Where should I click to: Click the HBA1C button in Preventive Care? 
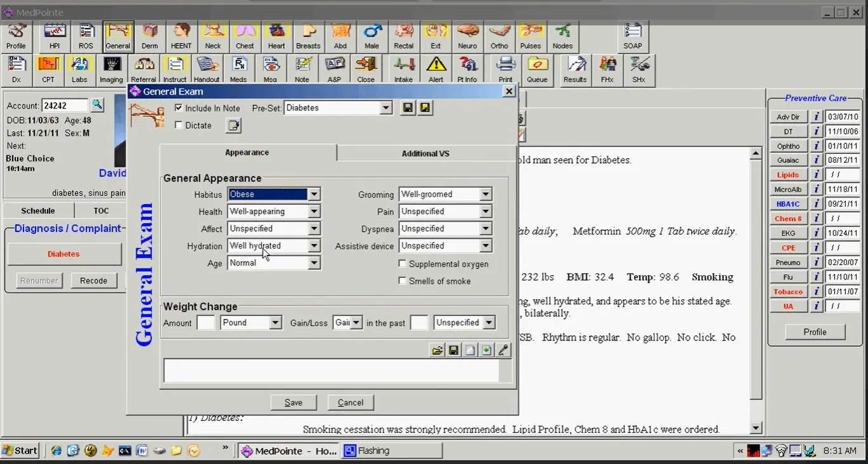coord(787,203)
